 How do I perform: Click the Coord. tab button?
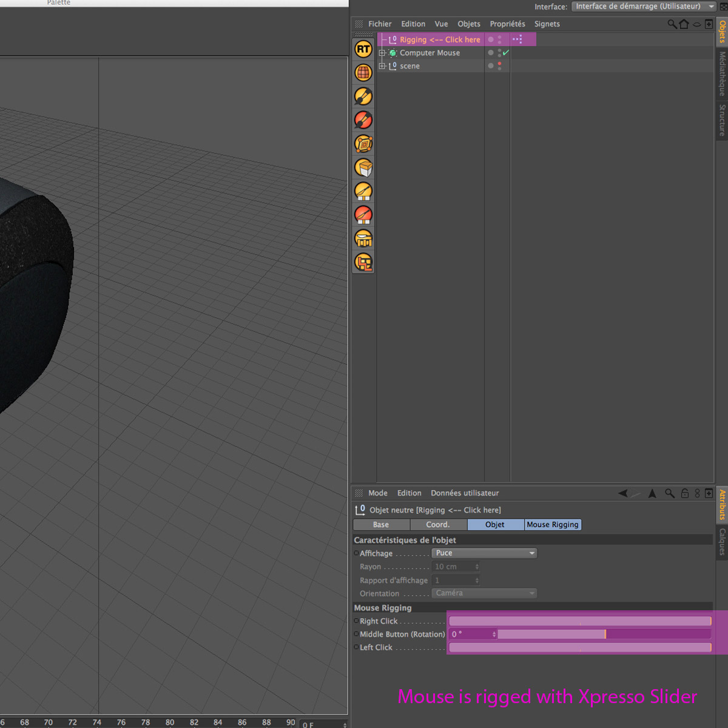[438, 525]
